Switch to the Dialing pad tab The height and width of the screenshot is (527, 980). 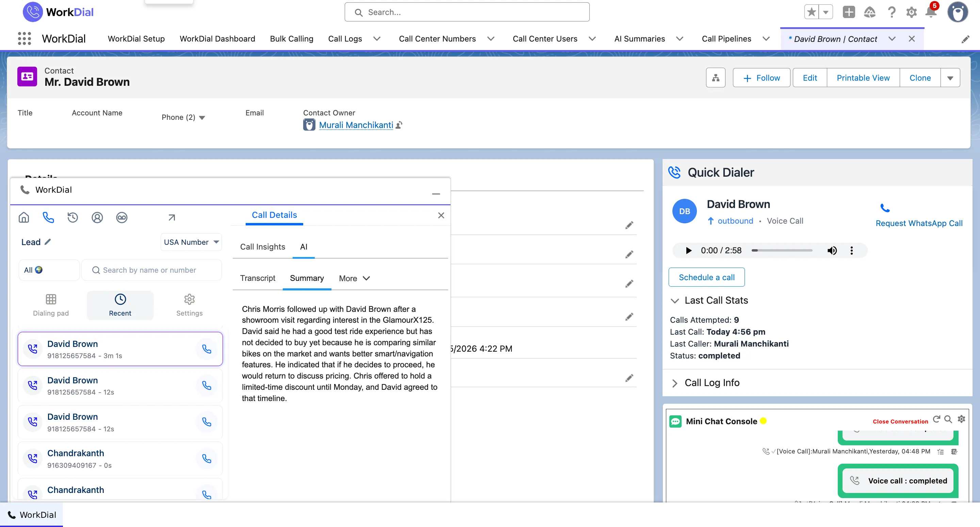[51, 305]
